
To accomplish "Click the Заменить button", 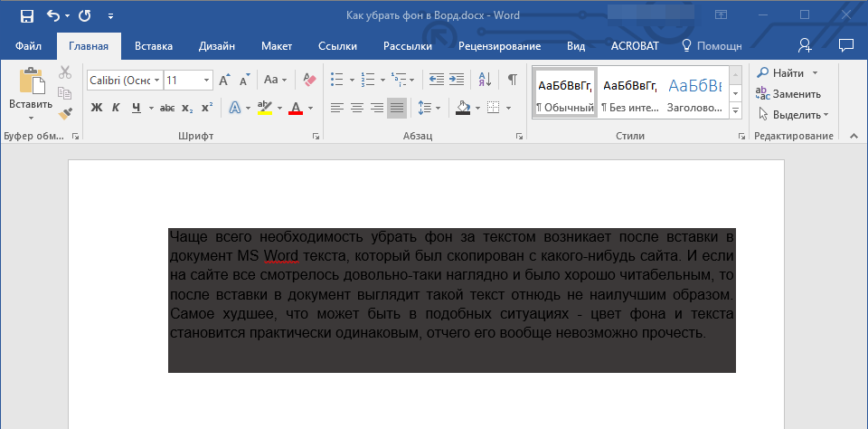I will pyautogui.click(x=788, y=93).
